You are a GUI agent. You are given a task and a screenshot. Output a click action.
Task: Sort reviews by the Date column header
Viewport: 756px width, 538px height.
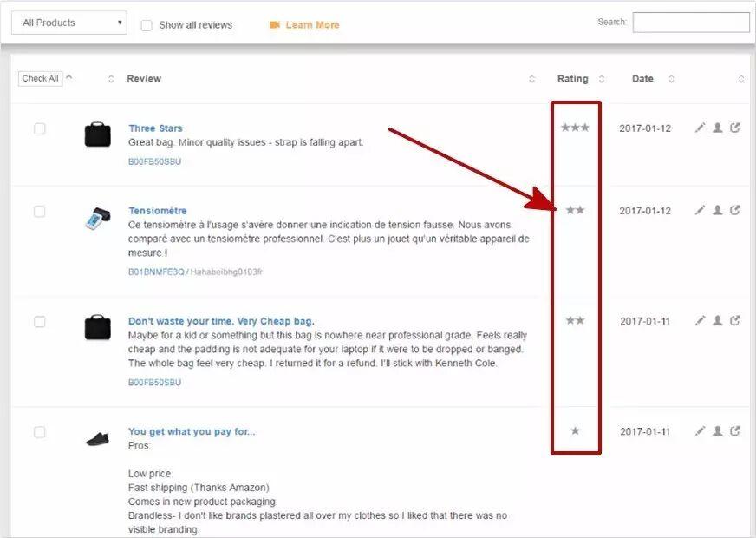tap(642, 79)
